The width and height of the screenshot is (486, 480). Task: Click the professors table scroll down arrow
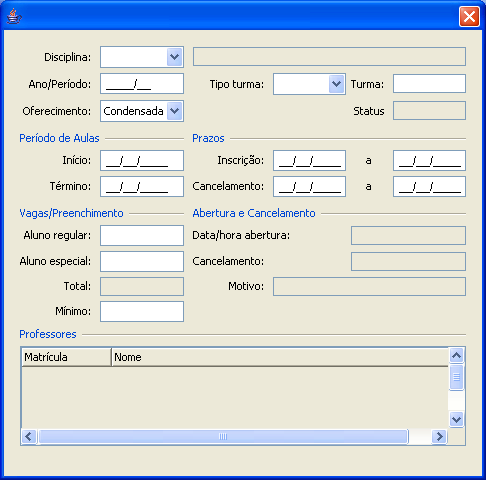456,419
